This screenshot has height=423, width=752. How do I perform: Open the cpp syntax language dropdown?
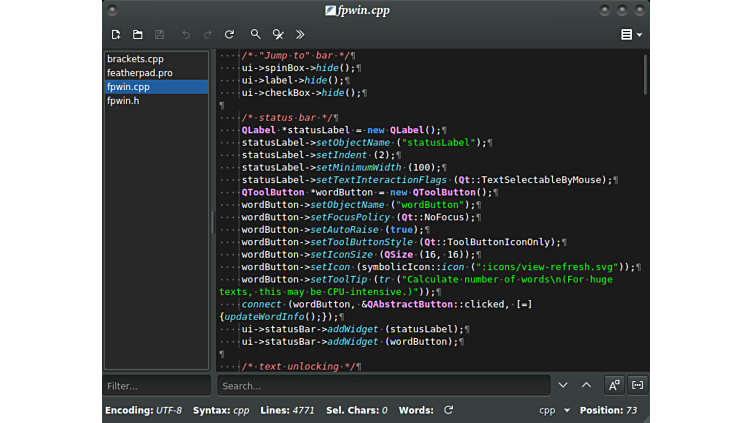coord(554,410)
